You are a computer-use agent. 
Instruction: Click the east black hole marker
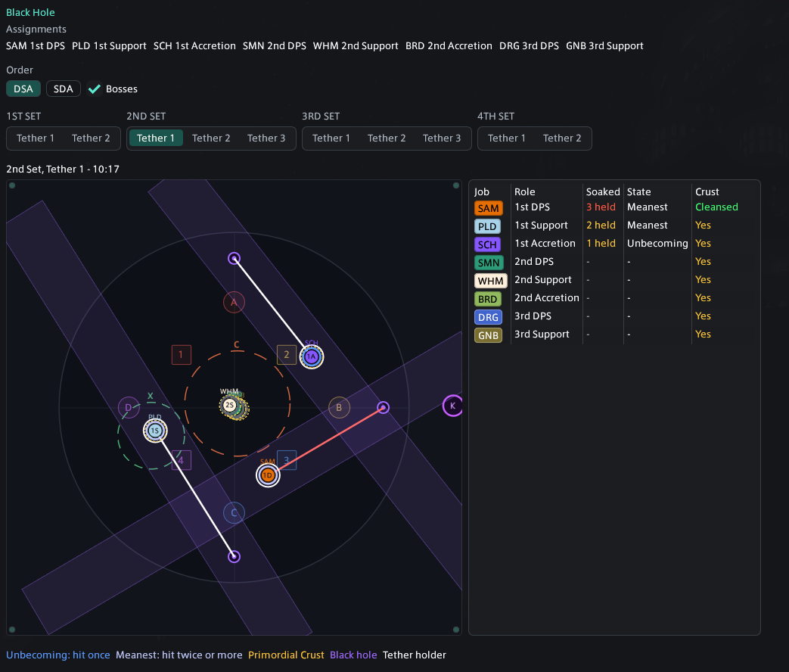click(x=383, y=407)
